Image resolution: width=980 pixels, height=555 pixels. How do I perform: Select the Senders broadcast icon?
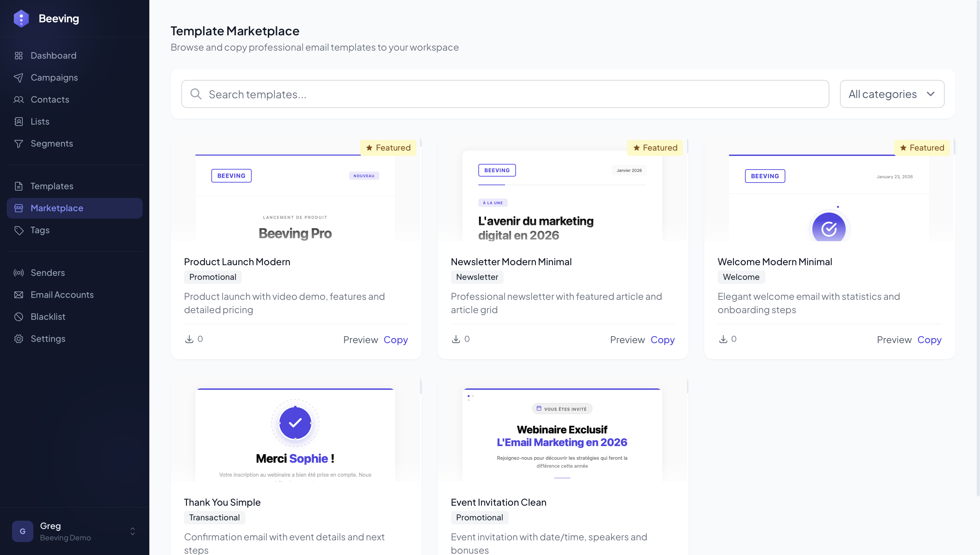19,273
